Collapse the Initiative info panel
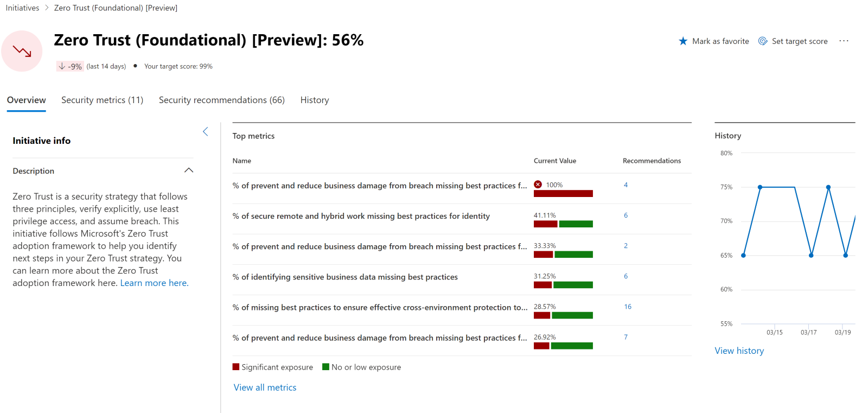Viewport: 868px width, 413px height. click(206, 131)
